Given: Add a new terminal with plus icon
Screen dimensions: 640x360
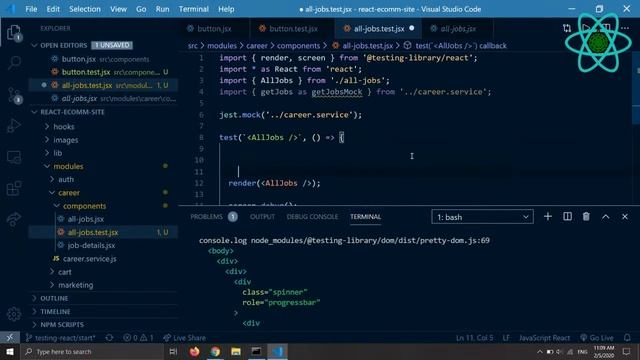Looking at the screenshot, I should point(548,216).
